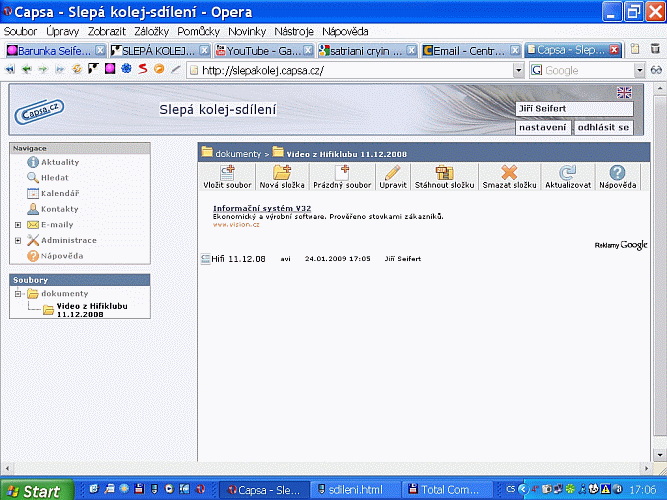The image size is (667, 500).
Task: Expand the Administrace navigation item
Action: (18, 241)
